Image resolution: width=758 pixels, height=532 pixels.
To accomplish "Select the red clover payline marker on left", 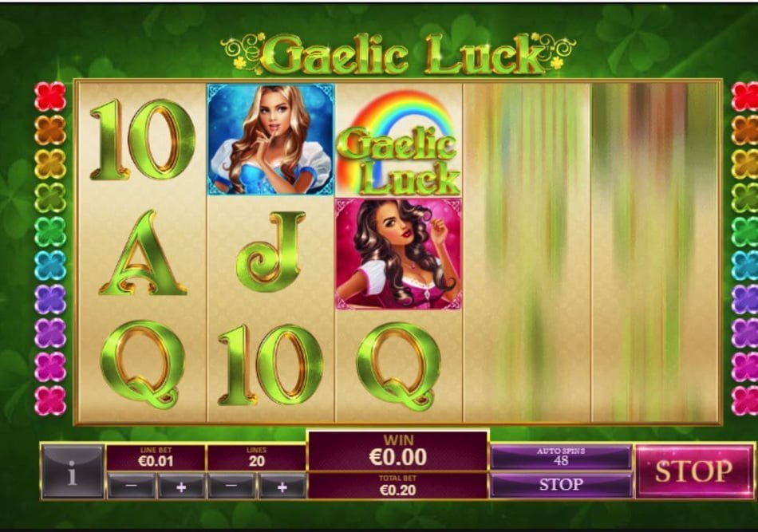I will [x=50, y=97].
